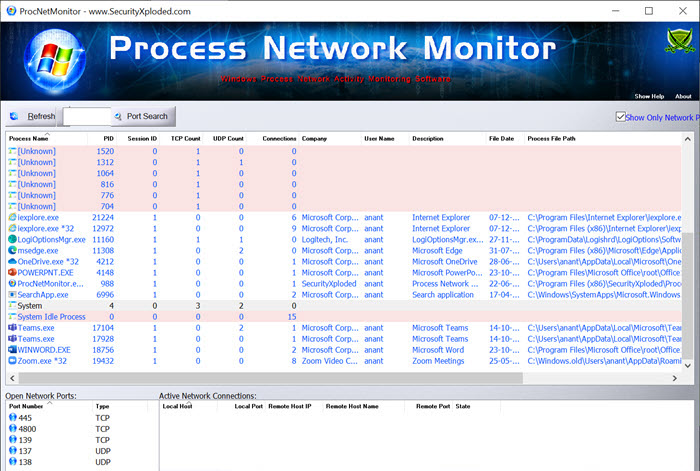Select the iexplore.exe process icon for PID 21224
Viewport: 700px width, 471px height.
coord(12,217)
